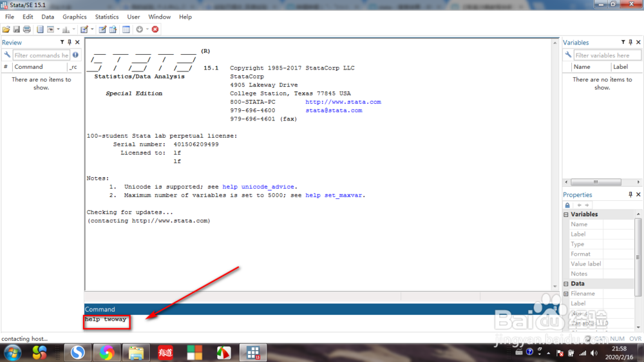This screenshot has height=362, width=644.
Task: Open the Help menu
Action: point(185,17)
